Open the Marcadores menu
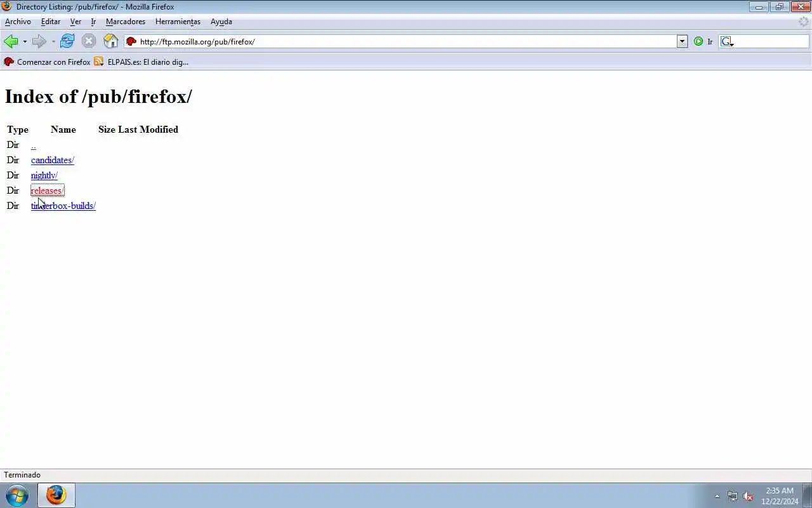Viewport: 812px width, 508px height. coord(126,22)
